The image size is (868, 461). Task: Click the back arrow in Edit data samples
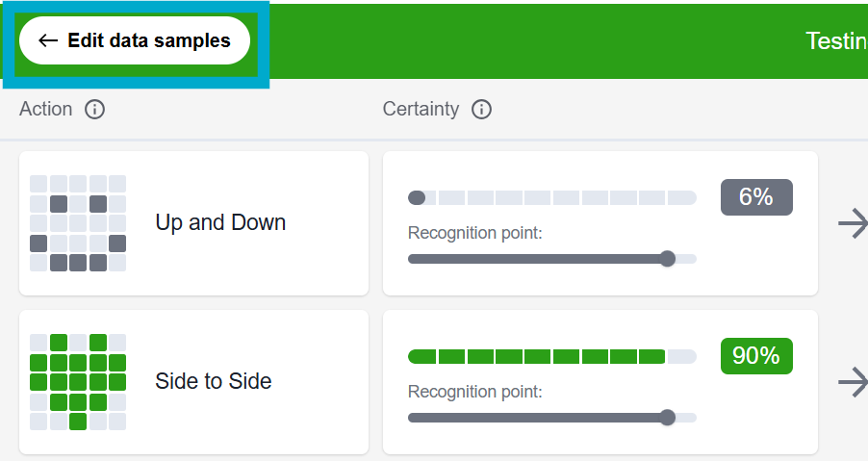coord(47,40)
